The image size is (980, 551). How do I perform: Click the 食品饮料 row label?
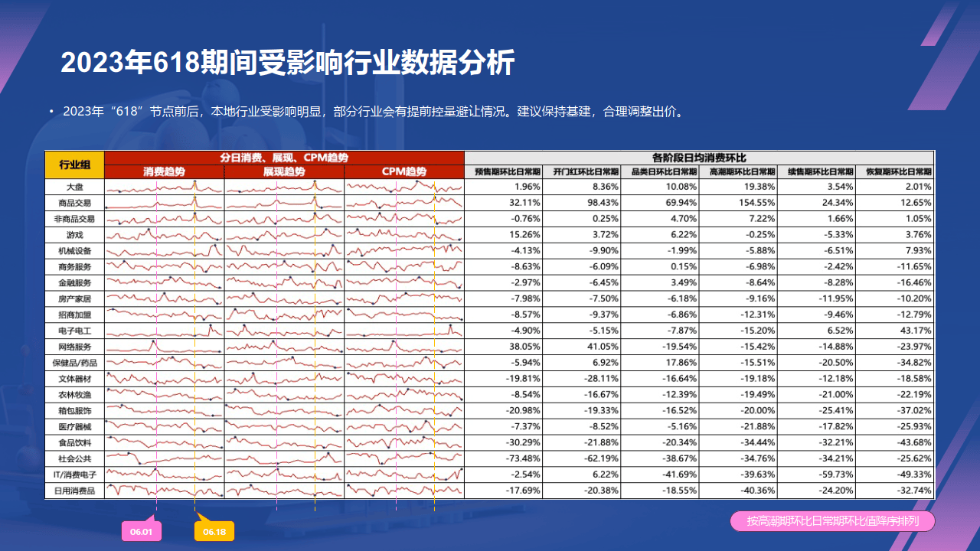click(75, 442)
